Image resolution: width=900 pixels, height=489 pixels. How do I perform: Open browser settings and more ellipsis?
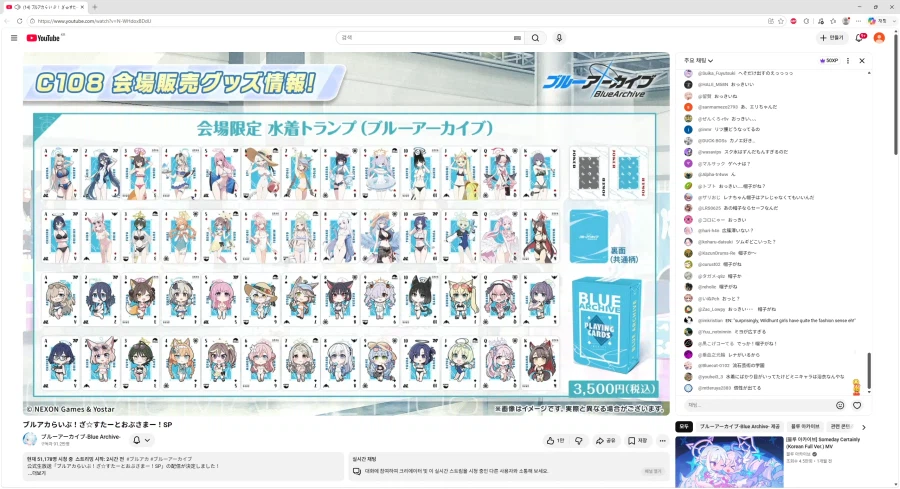pos(859,21)
